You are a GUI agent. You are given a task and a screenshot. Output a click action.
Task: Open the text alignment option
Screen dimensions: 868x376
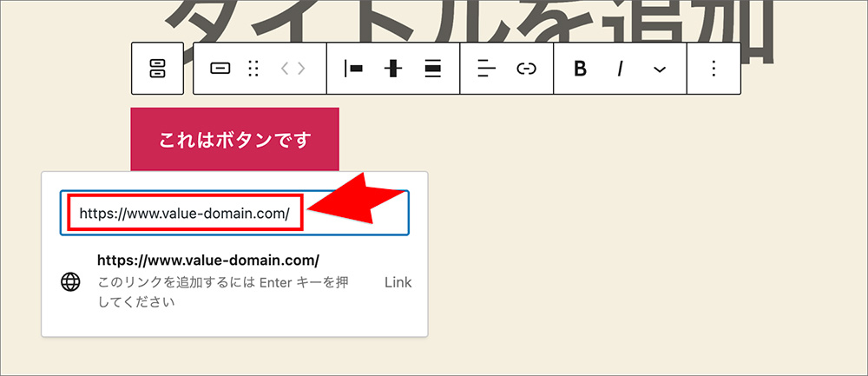(x=486, y=69)
